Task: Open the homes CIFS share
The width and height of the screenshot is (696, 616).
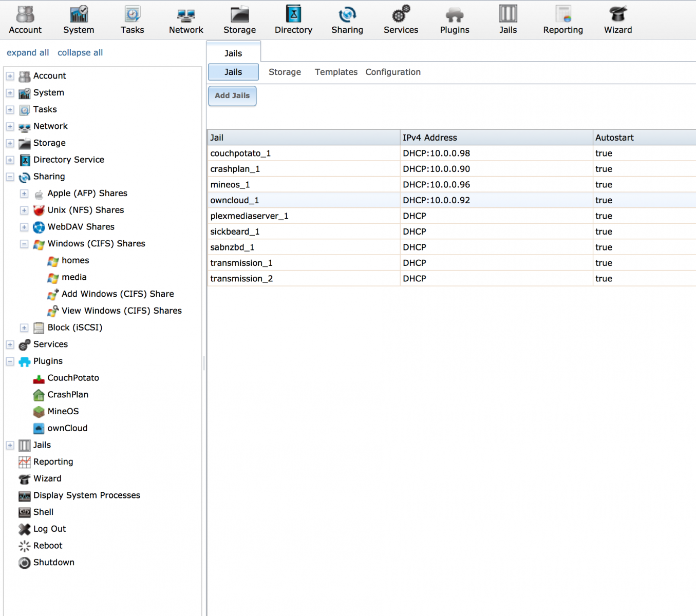Action: pos(76,260)
